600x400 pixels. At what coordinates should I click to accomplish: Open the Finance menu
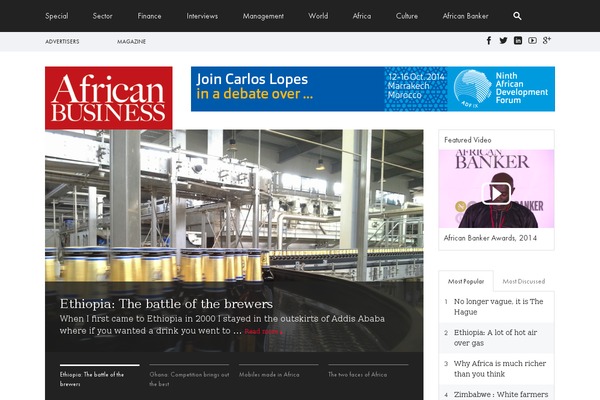pyautogui.click(x=149, y=16)
